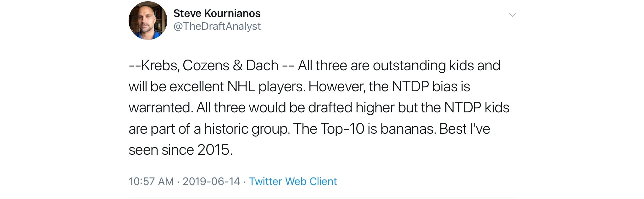Screen dimensions: 644x199
Task: Click the 2019-06-14 date
Action: tap(211, 181)
